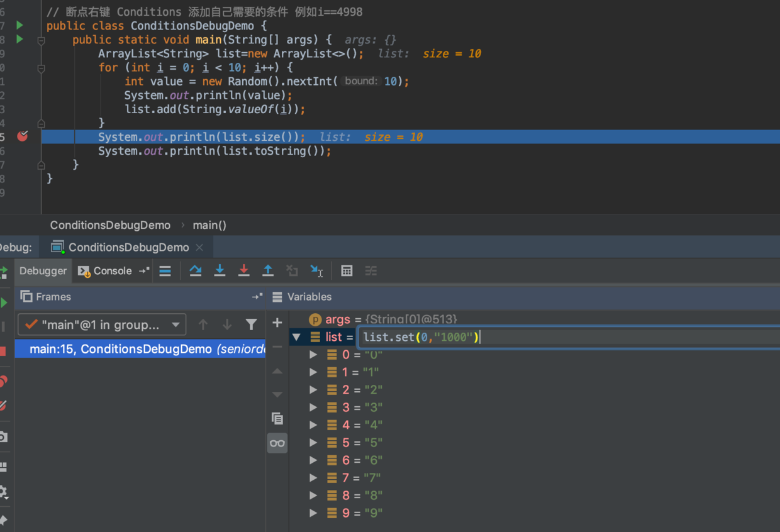
Task: Expand list element 6 = "6"
Action: (x=313, y=460)
